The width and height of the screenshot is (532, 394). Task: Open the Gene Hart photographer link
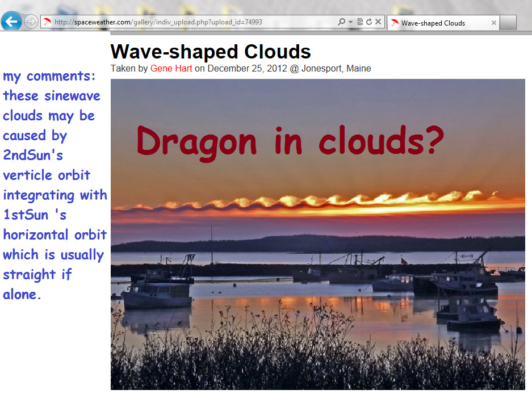click(x=171, y=68)
